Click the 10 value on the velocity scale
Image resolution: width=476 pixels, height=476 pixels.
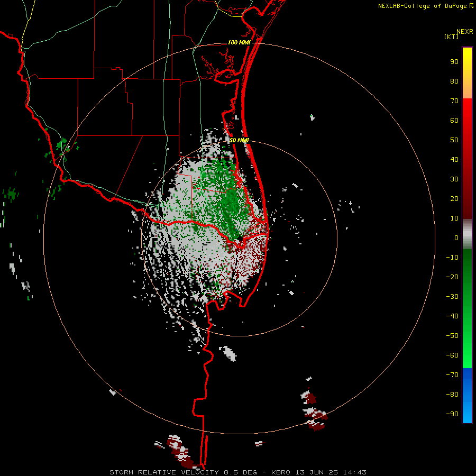point(454,218)
